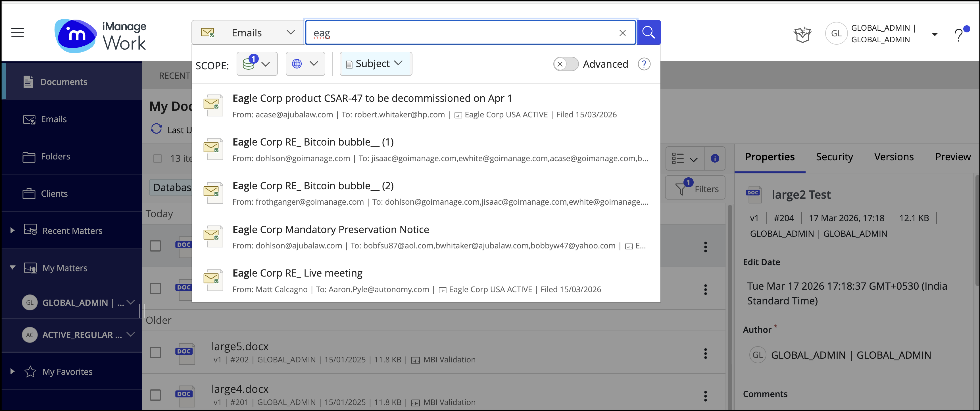The image size is (980, 411).
Task: Open the kebab menu for large5.docx
Action: (x=705, y=353)
